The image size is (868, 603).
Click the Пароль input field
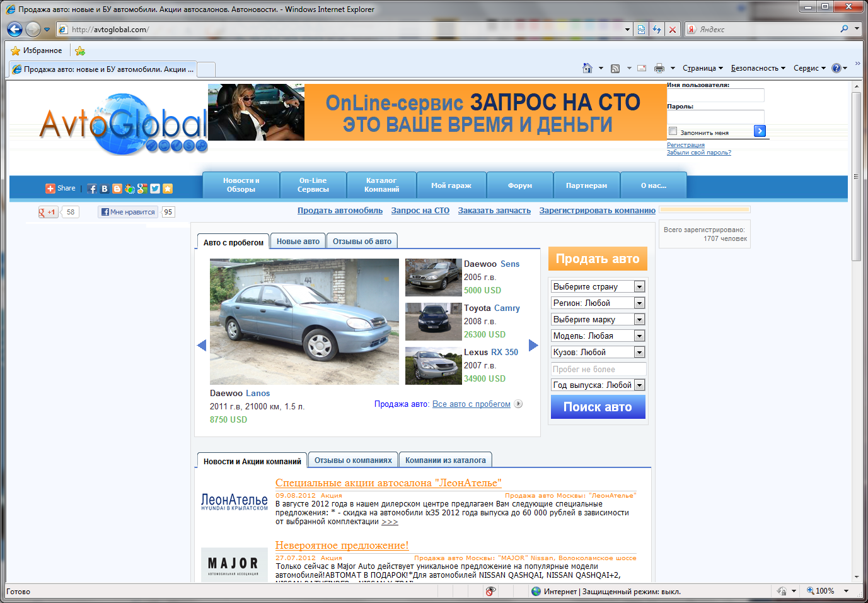click(x=715, y=117)
